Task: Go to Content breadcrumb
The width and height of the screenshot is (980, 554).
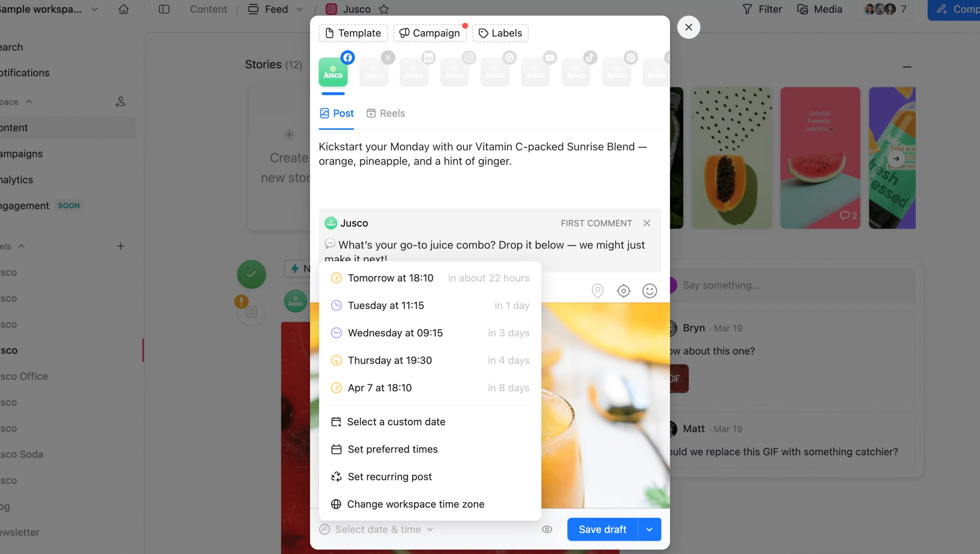Action: (x=208, y=9)
